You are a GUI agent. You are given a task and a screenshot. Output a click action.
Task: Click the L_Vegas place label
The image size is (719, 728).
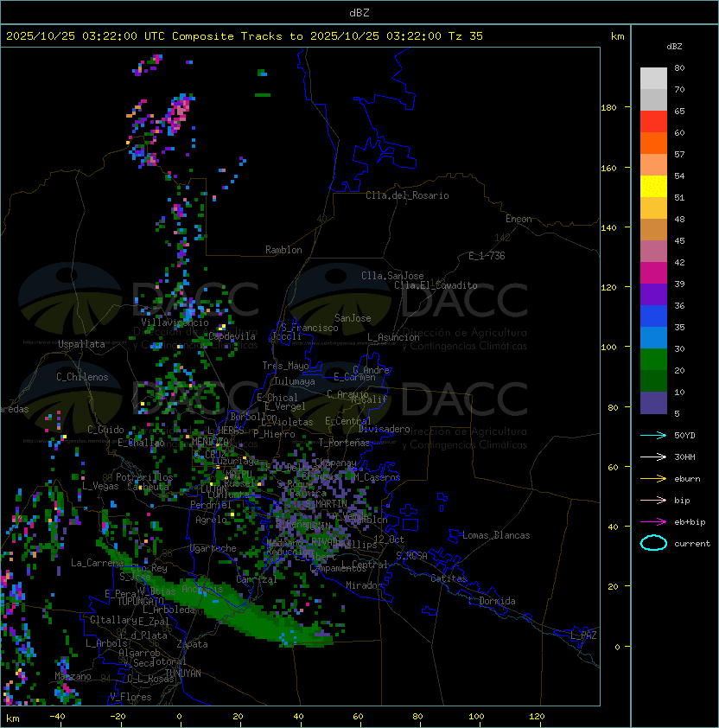pyautogui.click(x=100, y=486)
